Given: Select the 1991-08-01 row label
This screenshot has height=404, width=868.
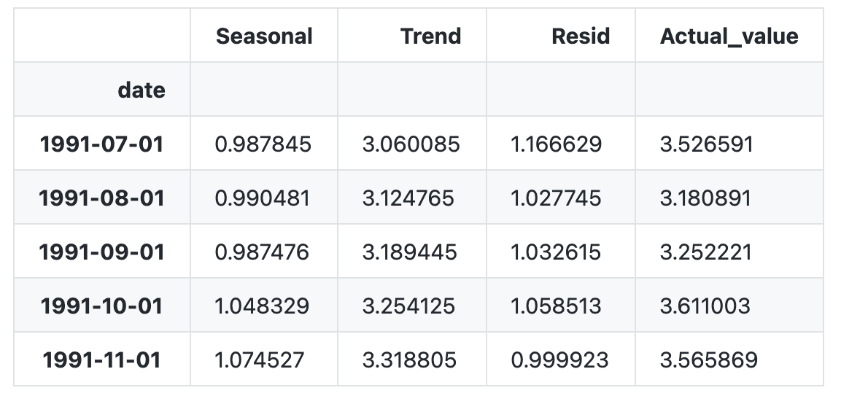Looking at the screenshot, I should [x=102, y=198].
